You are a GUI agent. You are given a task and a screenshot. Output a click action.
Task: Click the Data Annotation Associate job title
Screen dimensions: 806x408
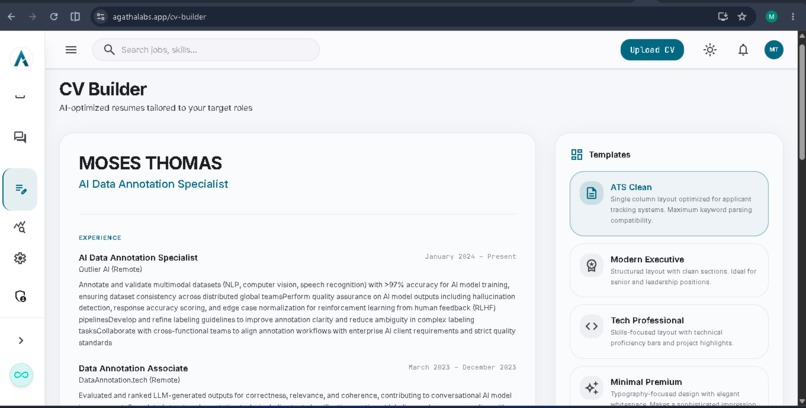tap(133, 368)
